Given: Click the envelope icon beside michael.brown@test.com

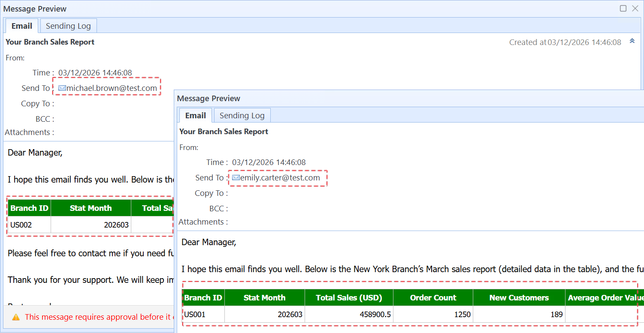Looking at the screenshot, I should (x=61, y=88).
